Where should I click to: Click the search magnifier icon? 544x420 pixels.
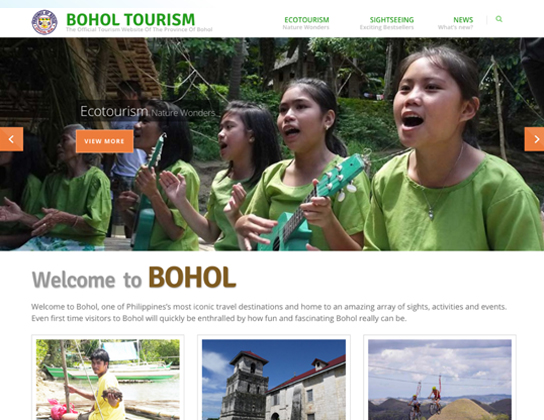(499, 19)
